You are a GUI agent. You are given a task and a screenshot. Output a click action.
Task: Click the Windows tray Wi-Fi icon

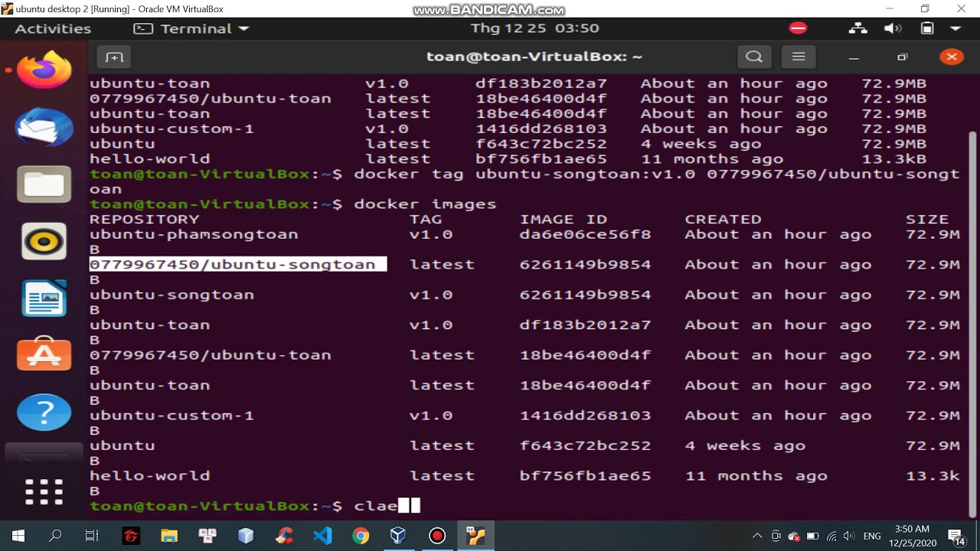pyautogui.click(x=831, y=536)
